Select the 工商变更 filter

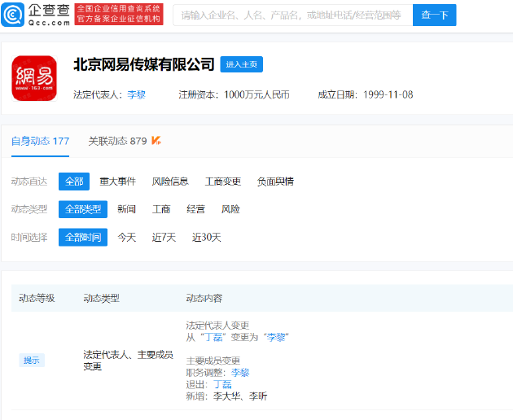(222, 182)
